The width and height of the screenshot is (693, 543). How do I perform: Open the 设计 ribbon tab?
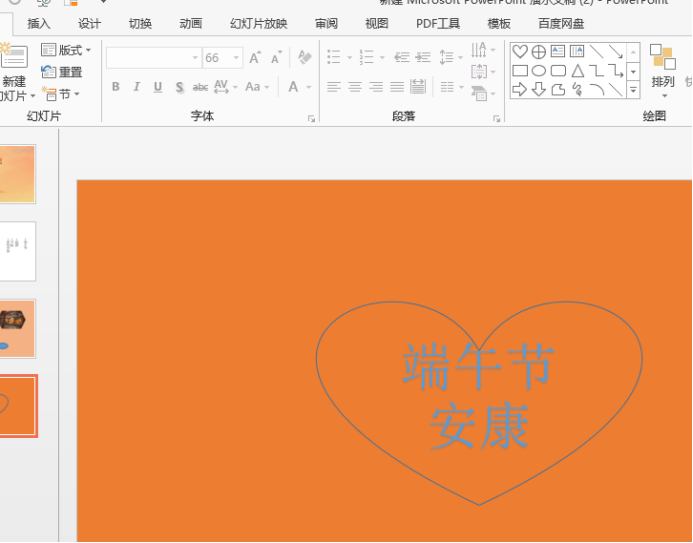pos(89,23)
